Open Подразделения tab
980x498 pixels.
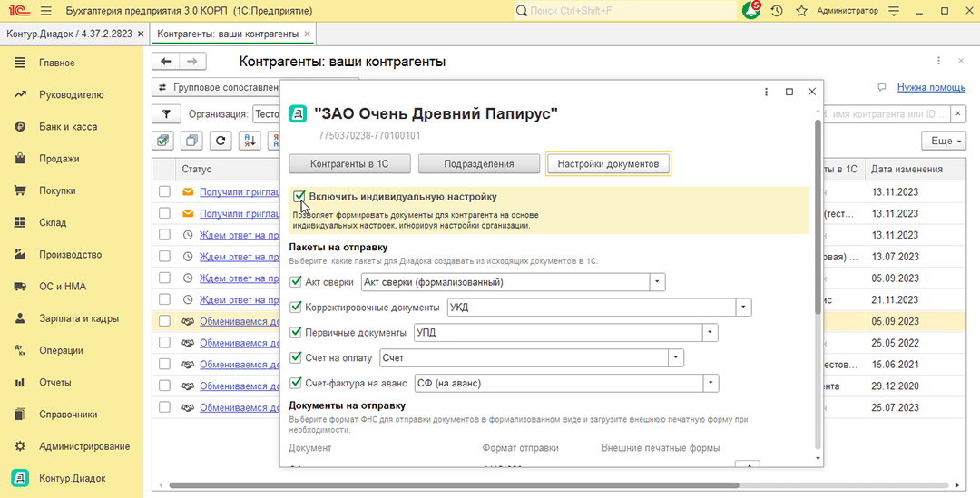click(479, 163)
